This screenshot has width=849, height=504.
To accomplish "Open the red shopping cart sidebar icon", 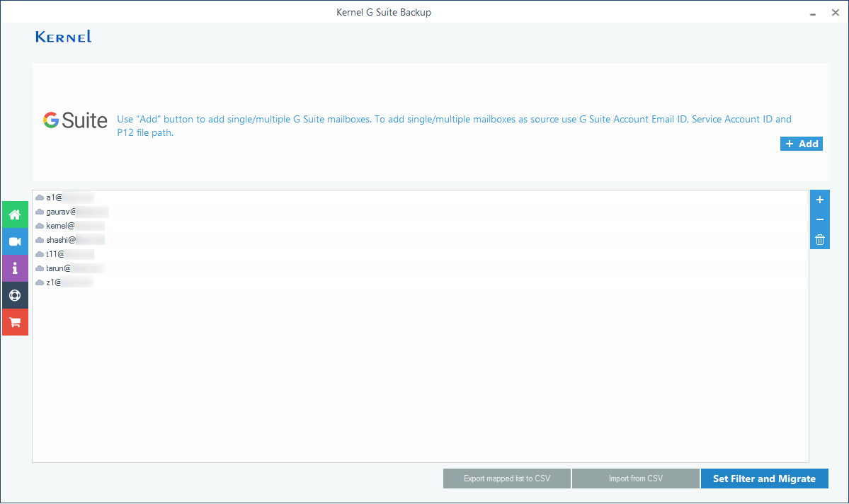I will pyautogui.click(x=15, y=322).
